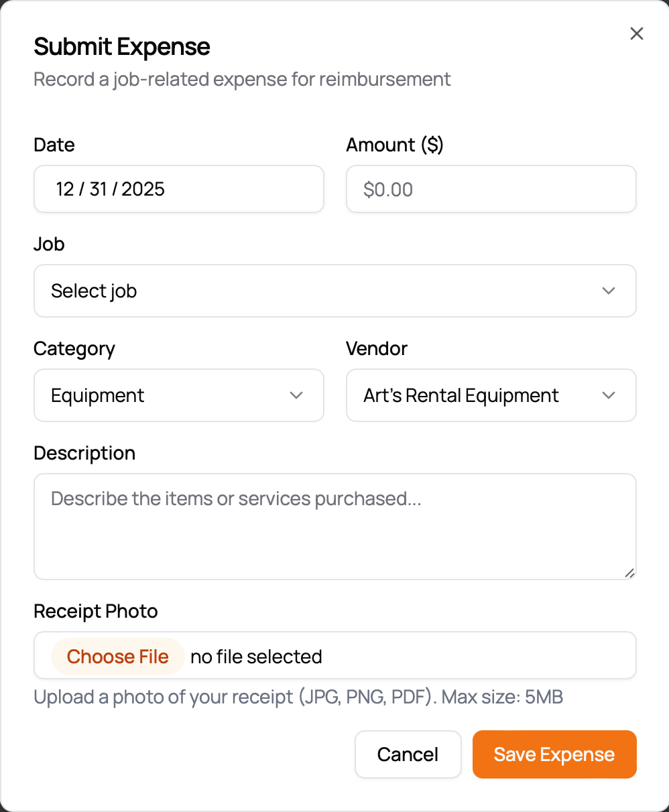The image size is (669, 812).
Task: Click the no file selected text
Action: pos(256,657)
